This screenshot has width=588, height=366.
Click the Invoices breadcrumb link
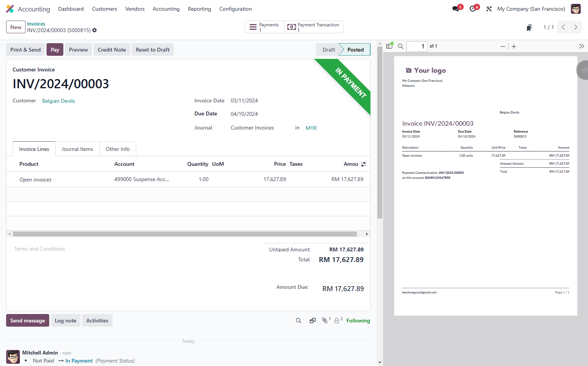[36, 24]
